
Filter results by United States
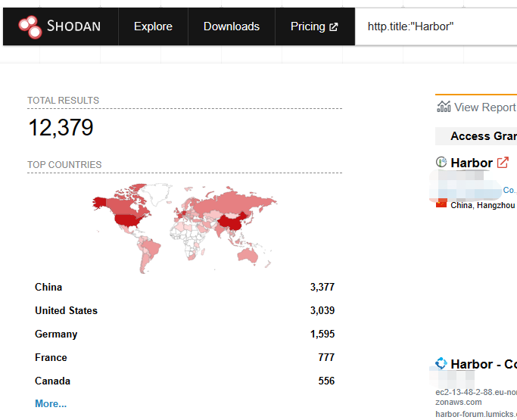click(x=67, y=310)
